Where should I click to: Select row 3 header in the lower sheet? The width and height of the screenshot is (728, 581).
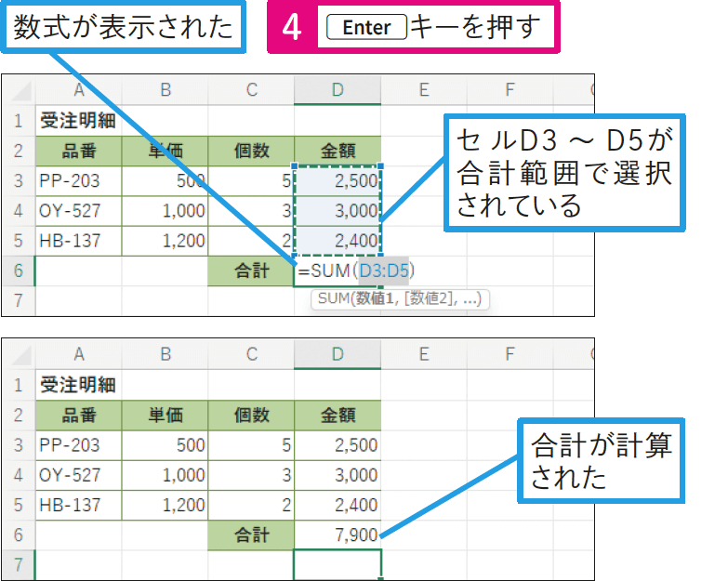pyautogui.click(x=19, y=445)
